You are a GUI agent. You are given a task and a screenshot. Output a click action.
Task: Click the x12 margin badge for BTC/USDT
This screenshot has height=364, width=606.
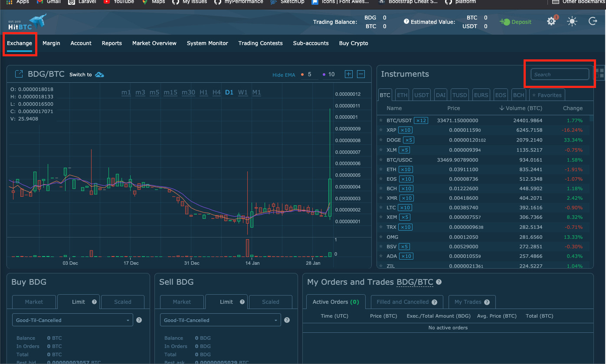(x=421, y=120)
